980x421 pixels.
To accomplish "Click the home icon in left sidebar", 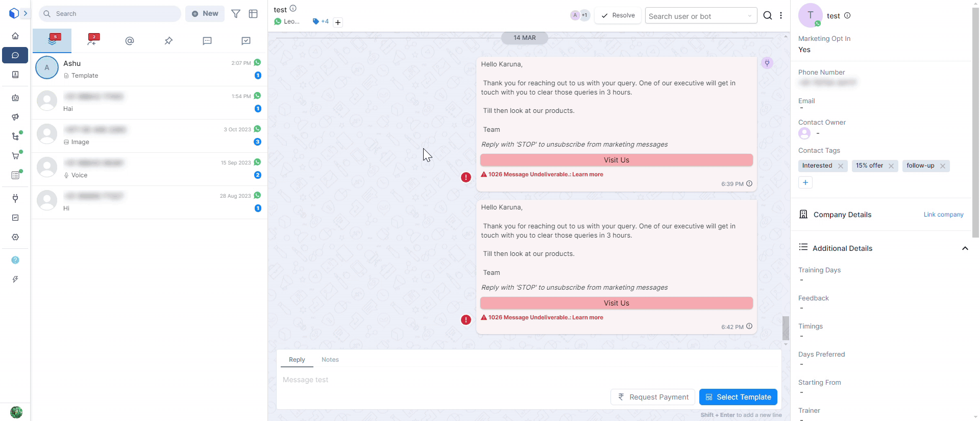I will (x=15, y=36).
